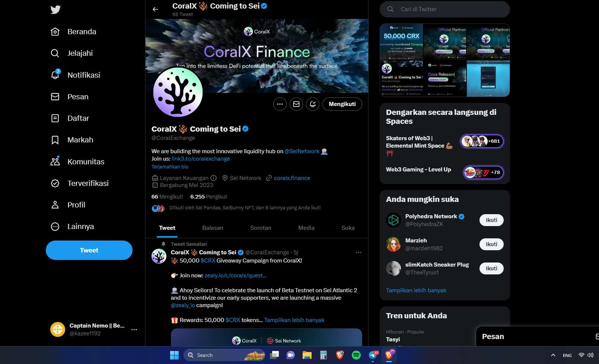This screenshot has width=599, height=364.
Task: Open Windows Start menu
Action: pos(174,355)
